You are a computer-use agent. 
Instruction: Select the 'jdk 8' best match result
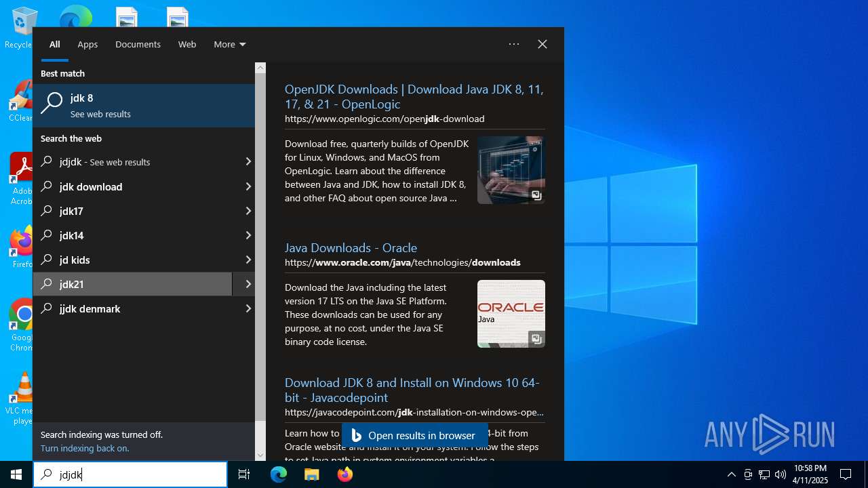[x=144, y=105]
